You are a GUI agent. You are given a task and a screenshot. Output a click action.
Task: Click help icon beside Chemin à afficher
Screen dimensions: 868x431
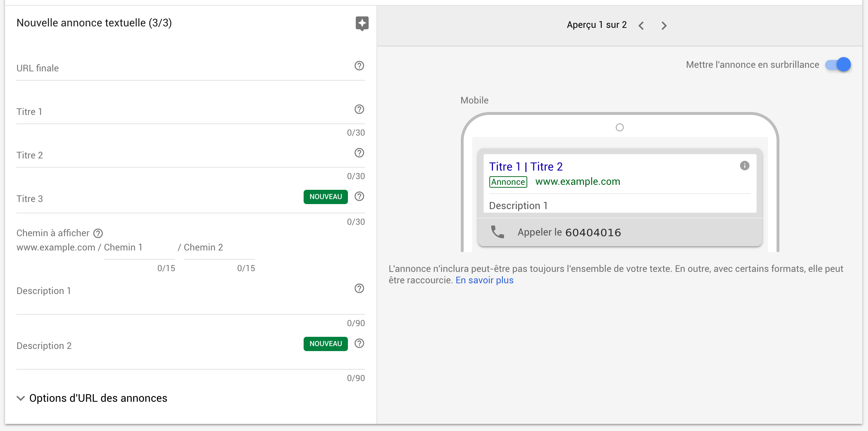[98, 233]
